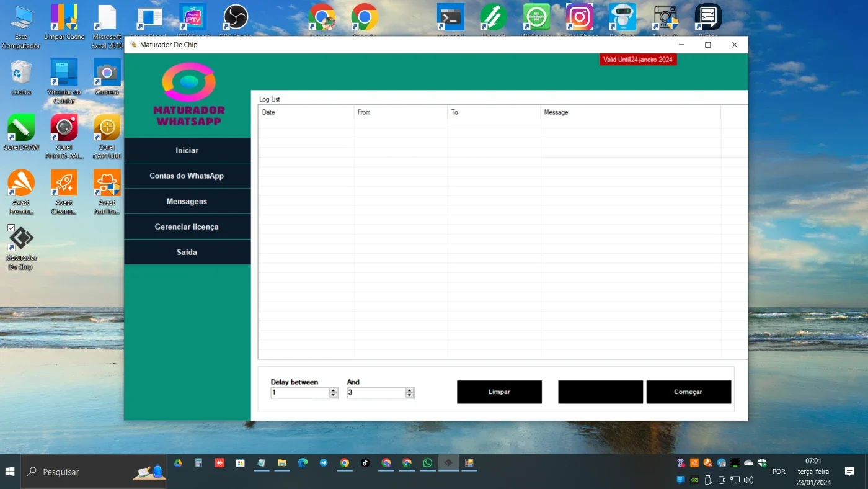Click the blank black button beside Começar
Viewport: 868px width, 489px height.
coord(600,392)
